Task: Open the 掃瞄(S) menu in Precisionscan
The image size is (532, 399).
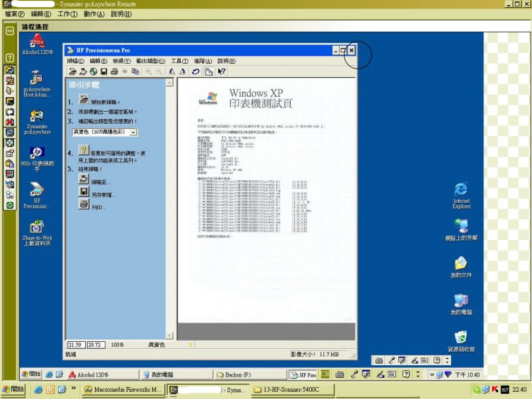Action: (x=75, y=61)
